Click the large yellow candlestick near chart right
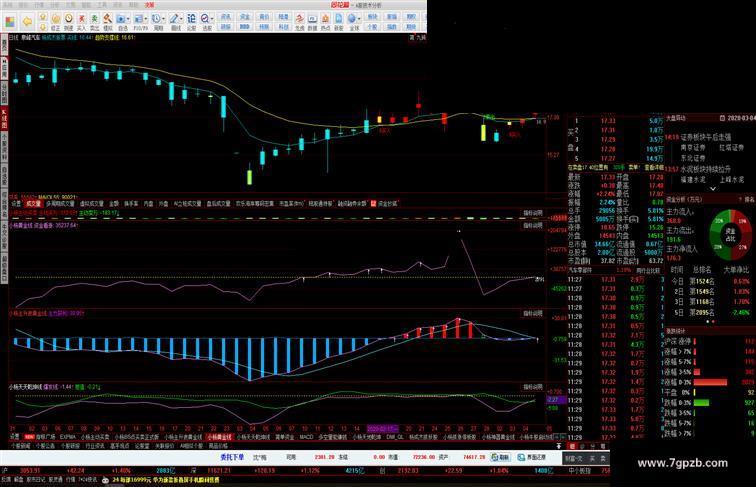 tap(483, 133)
